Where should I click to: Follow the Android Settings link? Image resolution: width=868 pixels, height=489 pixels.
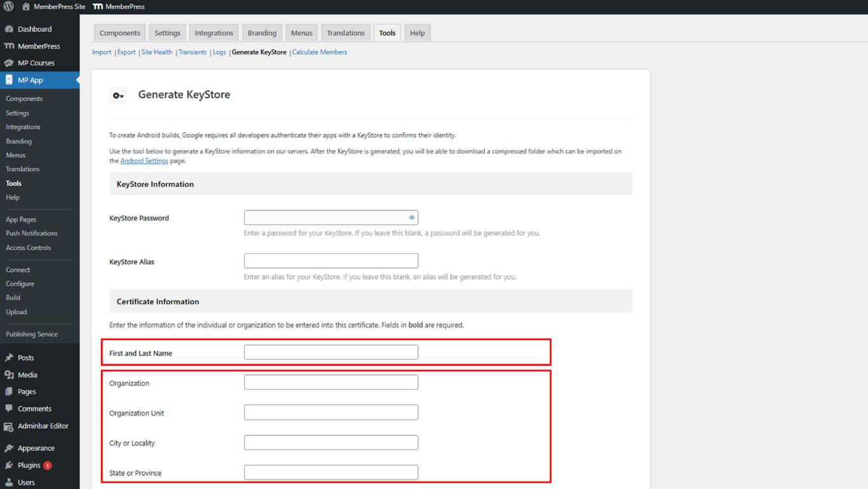(x=144, y=161)
